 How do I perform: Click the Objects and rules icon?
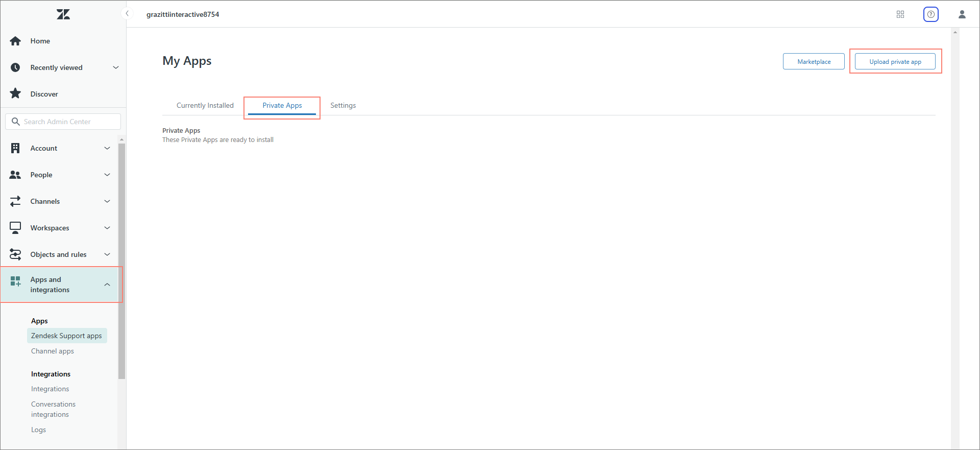coord(15,254)
